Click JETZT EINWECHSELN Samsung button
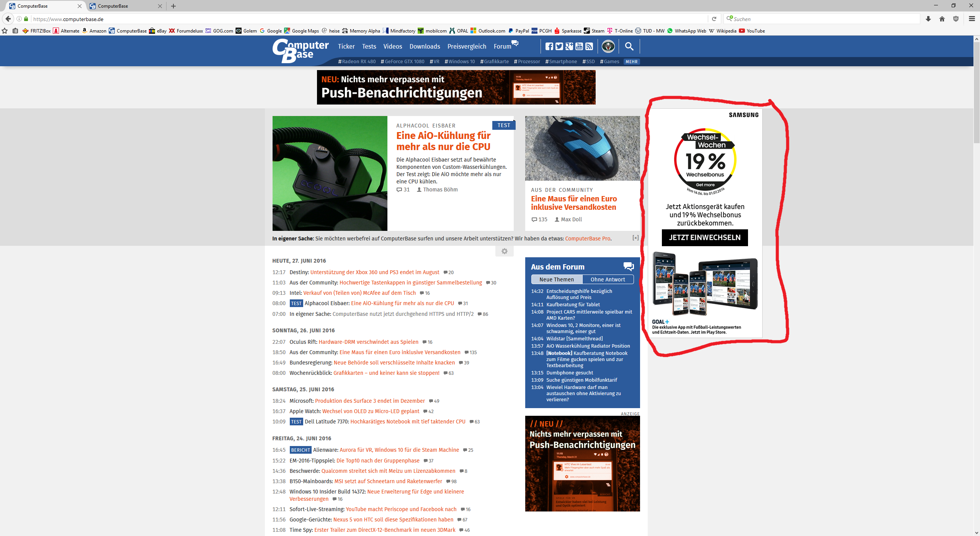 tap(705, 237)
